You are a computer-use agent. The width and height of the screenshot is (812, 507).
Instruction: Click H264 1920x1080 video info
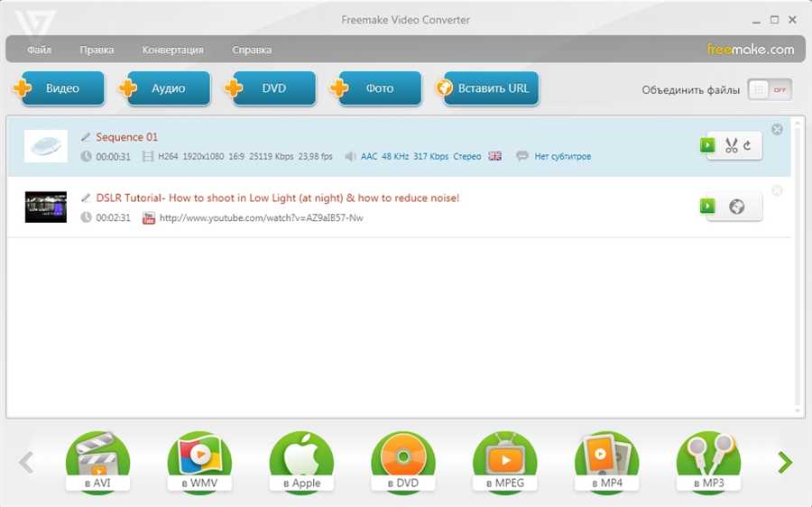point(245,156)
